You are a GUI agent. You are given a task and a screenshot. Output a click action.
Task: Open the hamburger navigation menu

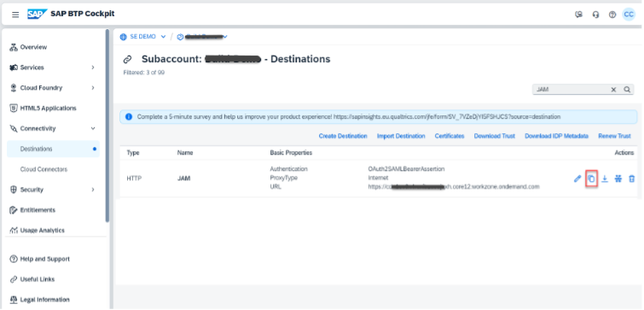pos(15,15)
